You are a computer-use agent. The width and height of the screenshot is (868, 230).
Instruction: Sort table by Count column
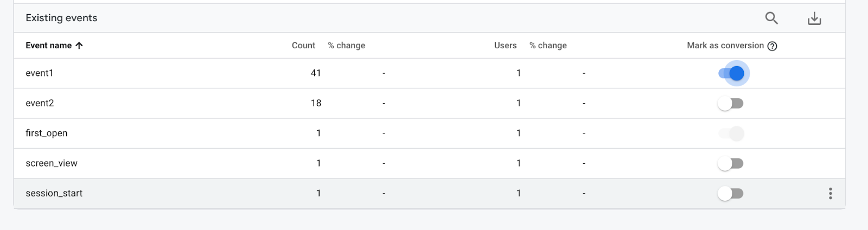(303, 46)
